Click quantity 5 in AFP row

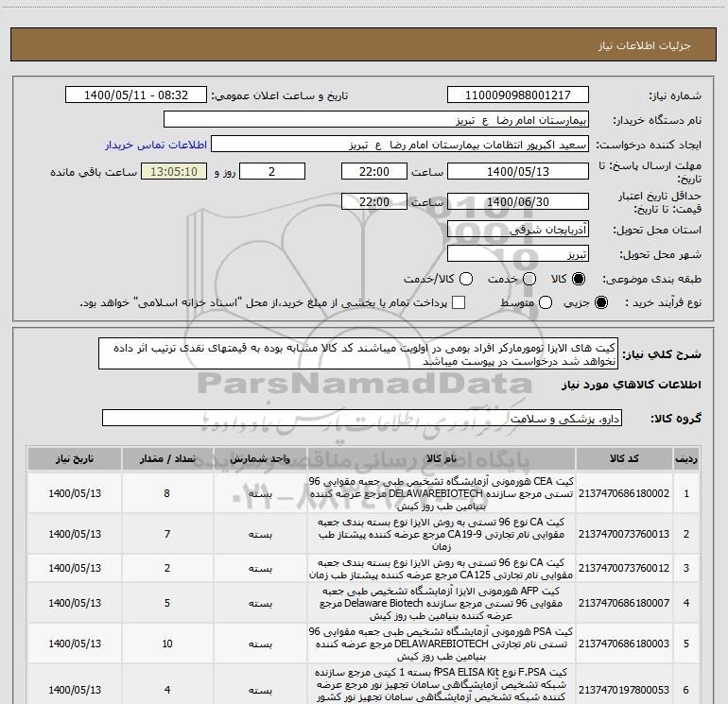pyautogui.click(x=167, y=603)
